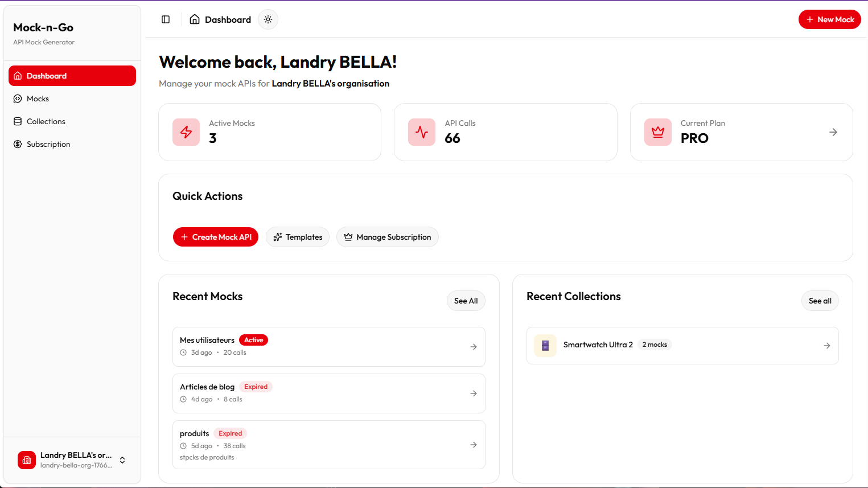Expand the organisation switcher chevron

coord(122,460)
